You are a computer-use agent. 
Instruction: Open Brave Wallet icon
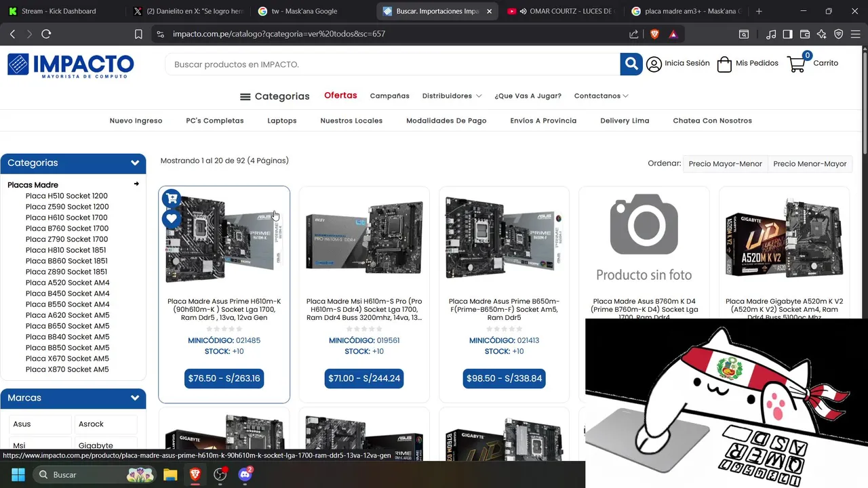pos(805,34)
